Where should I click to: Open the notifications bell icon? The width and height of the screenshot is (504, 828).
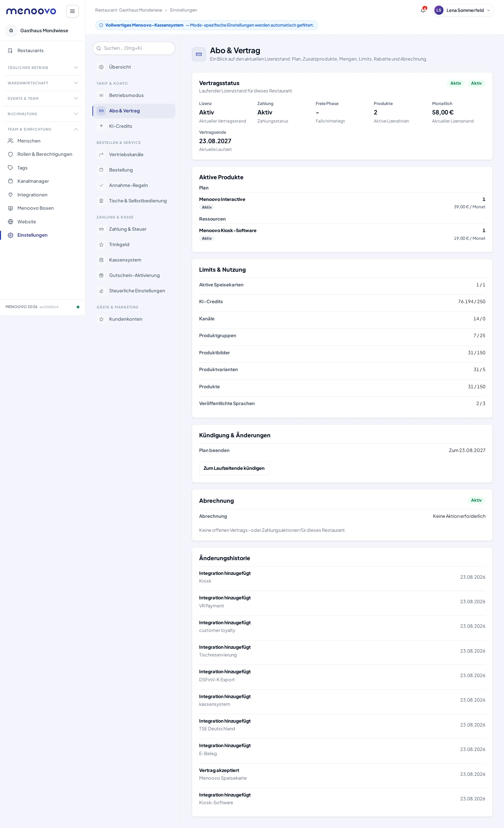pyautogui.click(x=423, y=10)
